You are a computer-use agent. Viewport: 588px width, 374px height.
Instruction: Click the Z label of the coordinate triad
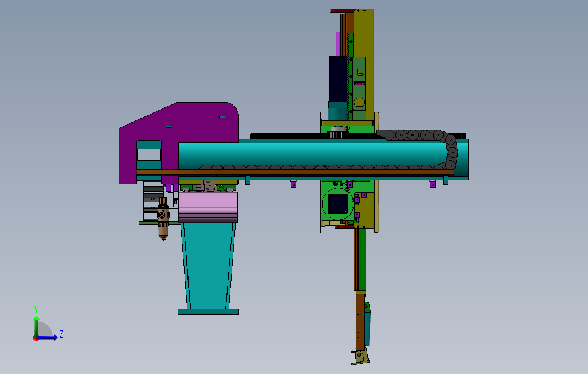[x=61, y=334]
